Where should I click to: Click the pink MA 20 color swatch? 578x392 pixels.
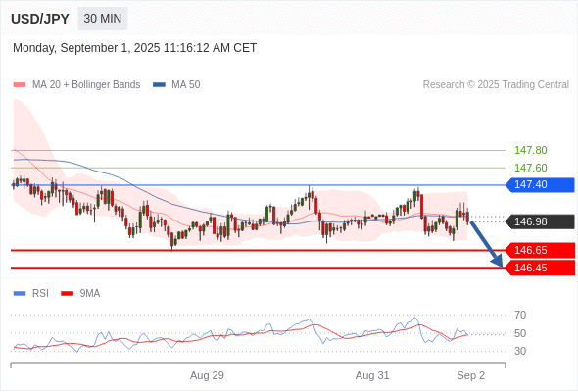point(20,85)
